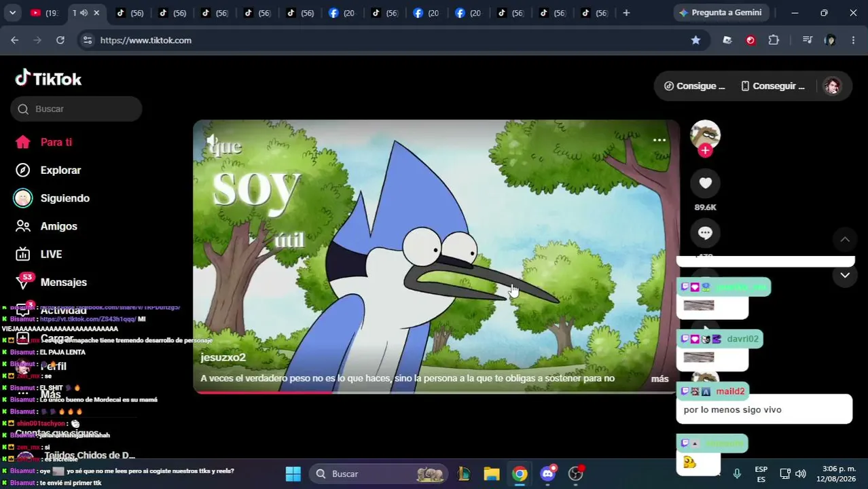Click maild2 username in chat overlay

[x=730, y=391]
